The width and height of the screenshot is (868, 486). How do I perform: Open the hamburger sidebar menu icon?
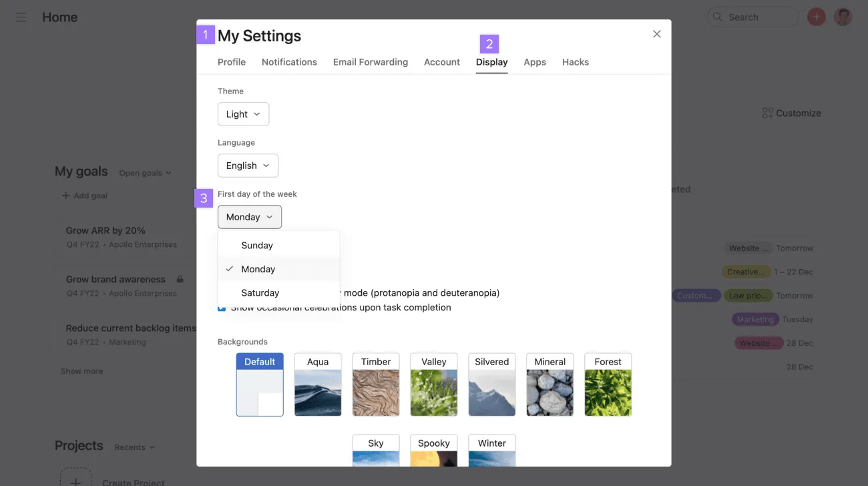point(21,17)
